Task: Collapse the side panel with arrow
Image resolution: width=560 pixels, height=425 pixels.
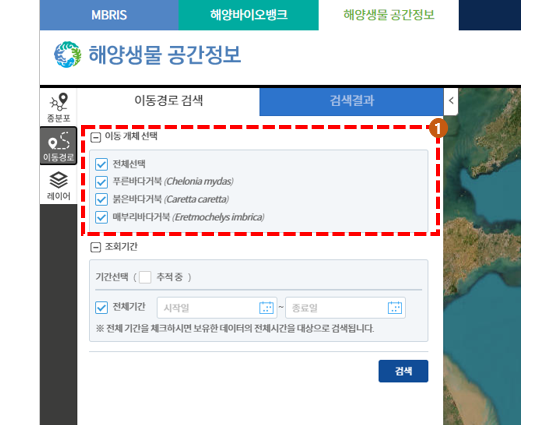Action: 451,101
